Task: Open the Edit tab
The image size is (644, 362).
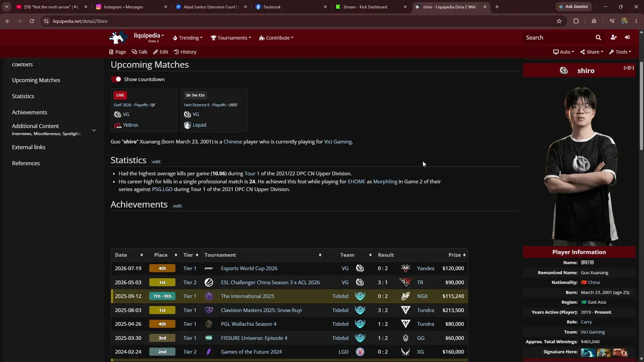Action: tap(160, 52)
